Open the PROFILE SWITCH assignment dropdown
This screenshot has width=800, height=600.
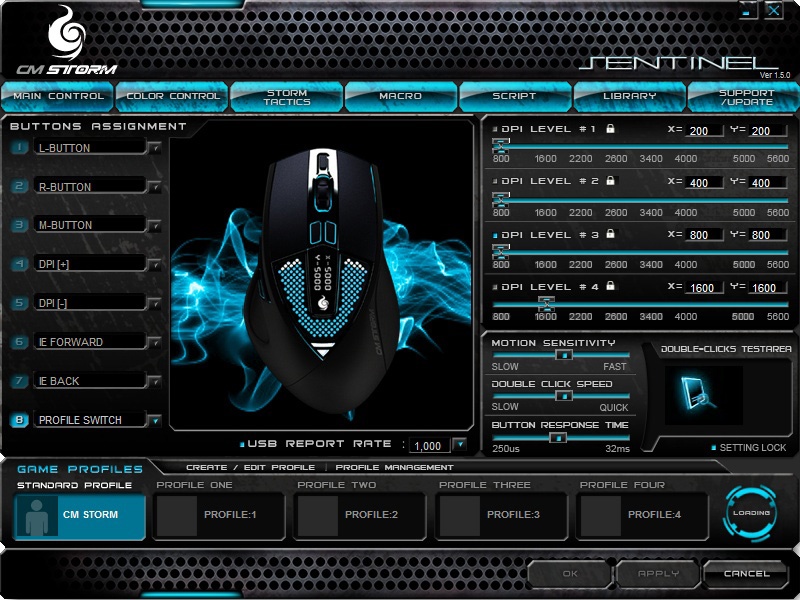[x=155, y=421]
